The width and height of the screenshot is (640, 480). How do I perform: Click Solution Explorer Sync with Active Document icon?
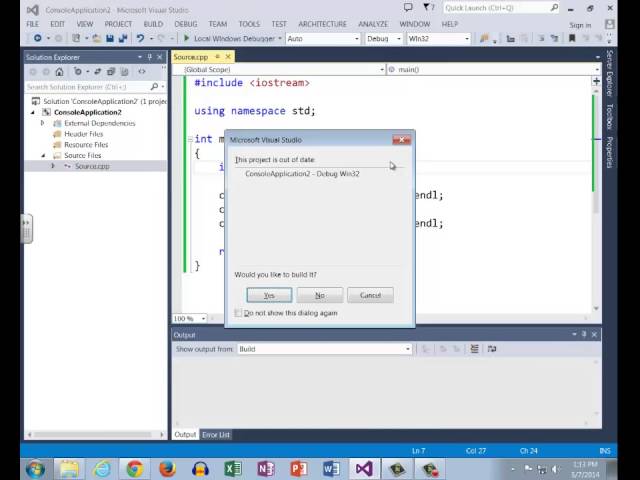98,71
